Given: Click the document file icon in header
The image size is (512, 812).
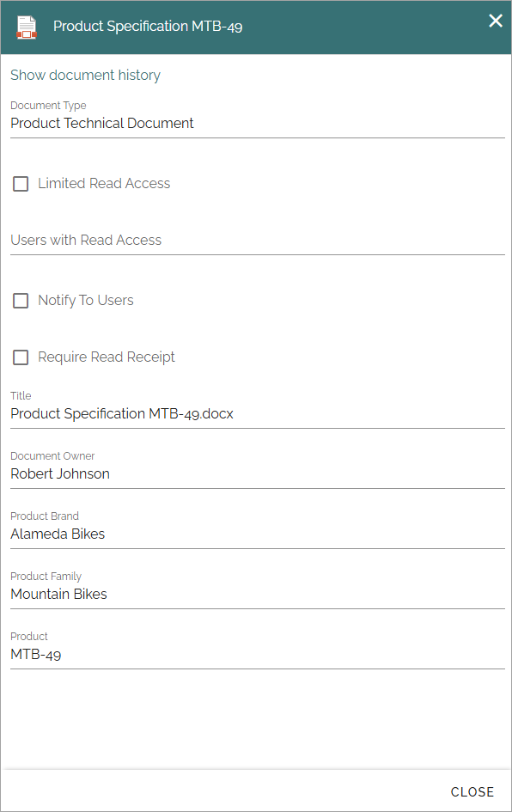Looking at the screenshot, I should (27, 27).
